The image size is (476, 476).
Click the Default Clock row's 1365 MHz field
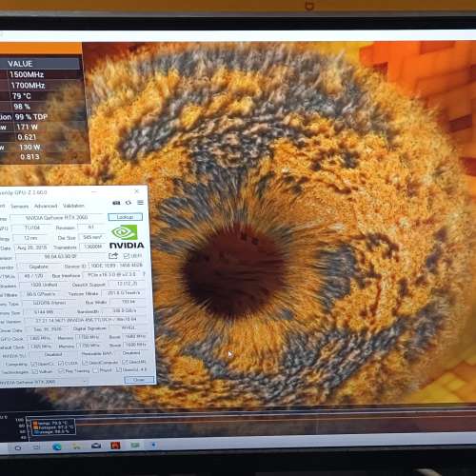coord(41,347)
